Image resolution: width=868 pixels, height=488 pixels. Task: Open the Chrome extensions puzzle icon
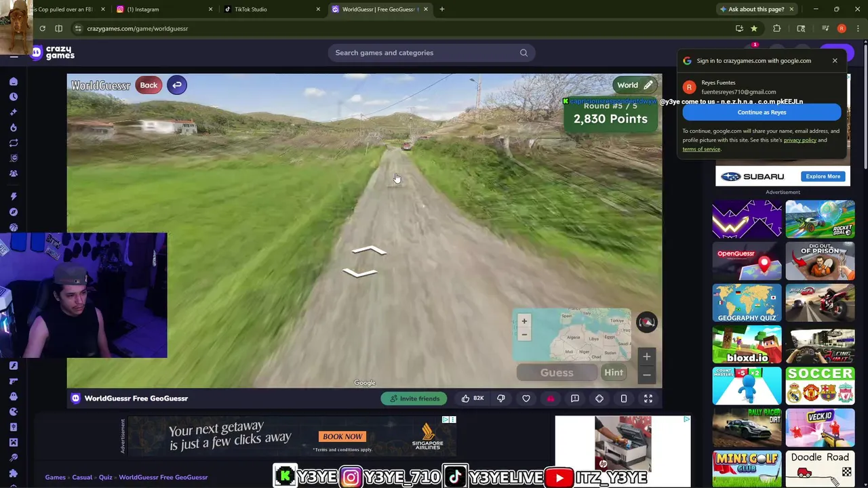coord(777,28)
